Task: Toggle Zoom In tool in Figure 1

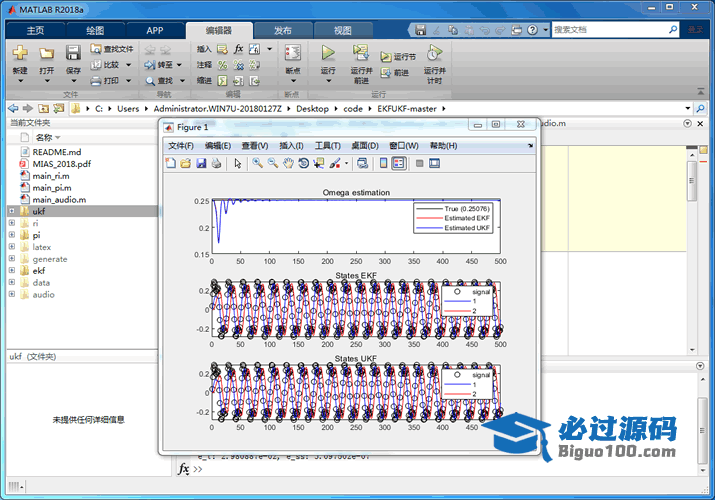Action: (258, 163)
